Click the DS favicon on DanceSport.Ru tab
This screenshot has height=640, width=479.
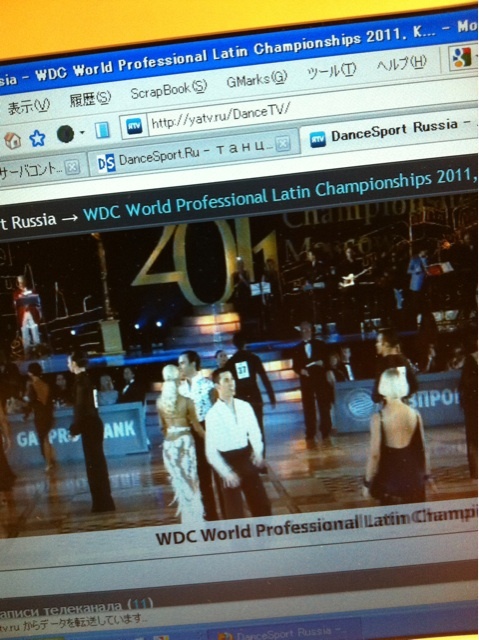tap(106, 163)
